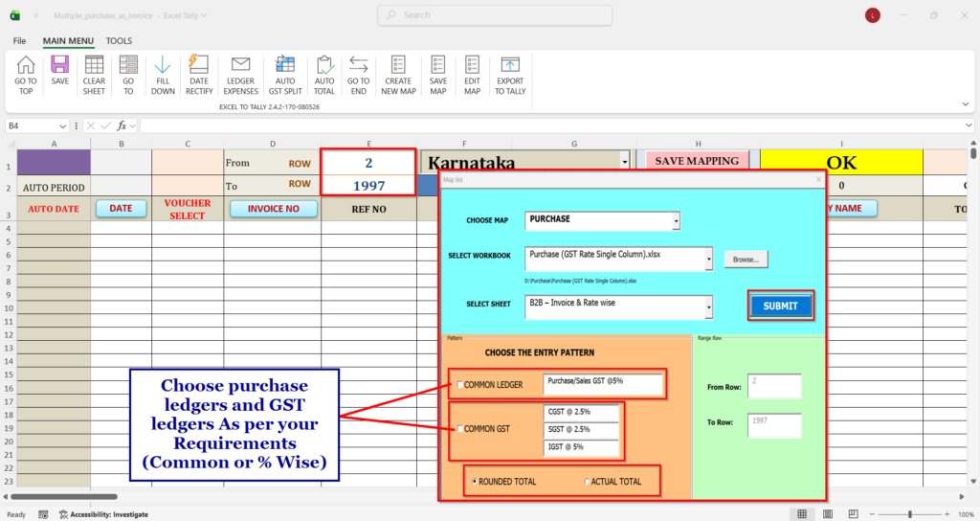Enable the Common Ledger checkbox
This screenshot has height=521, width=980.
coord(460,385)
